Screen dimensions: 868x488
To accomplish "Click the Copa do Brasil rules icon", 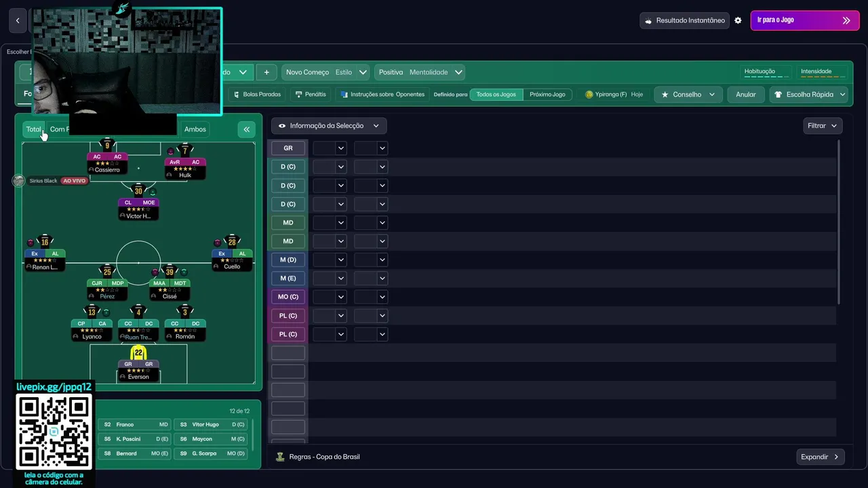I will coord(280,457).
